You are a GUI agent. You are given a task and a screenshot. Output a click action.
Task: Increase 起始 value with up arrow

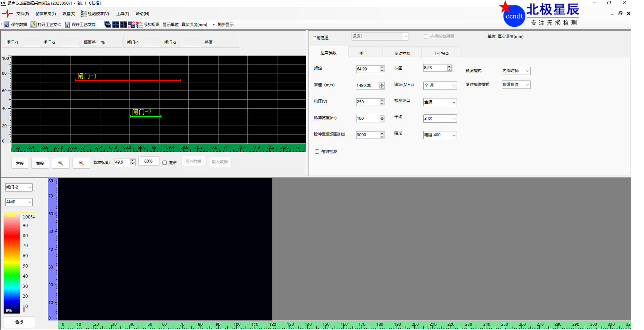[382, 67]
